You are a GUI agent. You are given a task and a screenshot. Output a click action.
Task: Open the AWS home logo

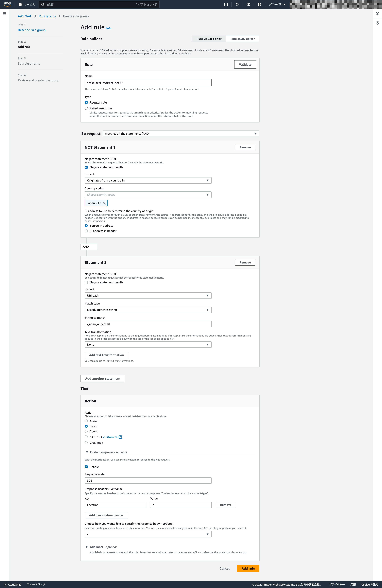7,4
